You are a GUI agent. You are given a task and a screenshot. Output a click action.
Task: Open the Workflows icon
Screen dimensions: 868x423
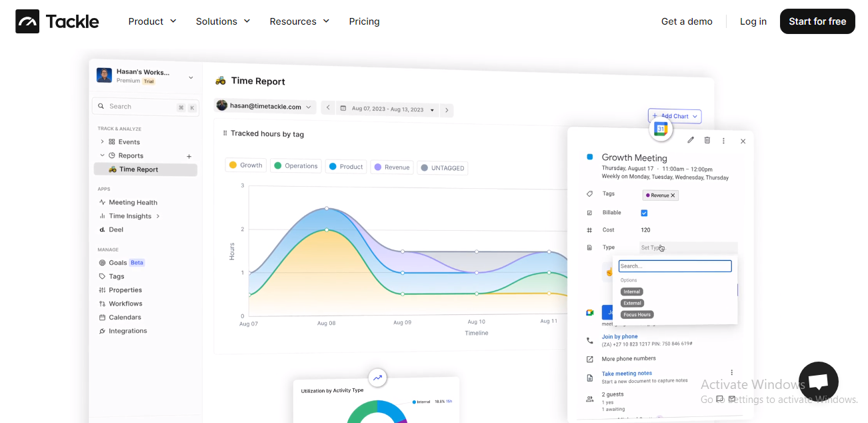click(x=102, y=304)
